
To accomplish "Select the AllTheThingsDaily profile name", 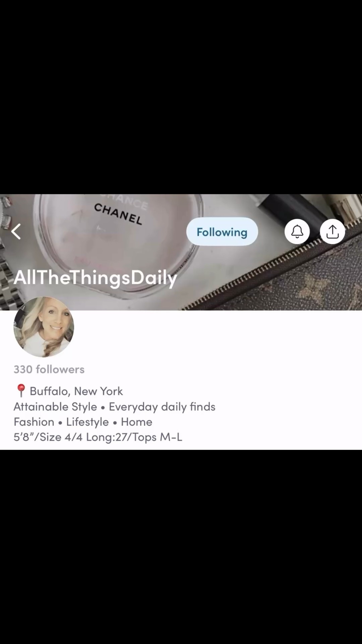I will point(95,278).
